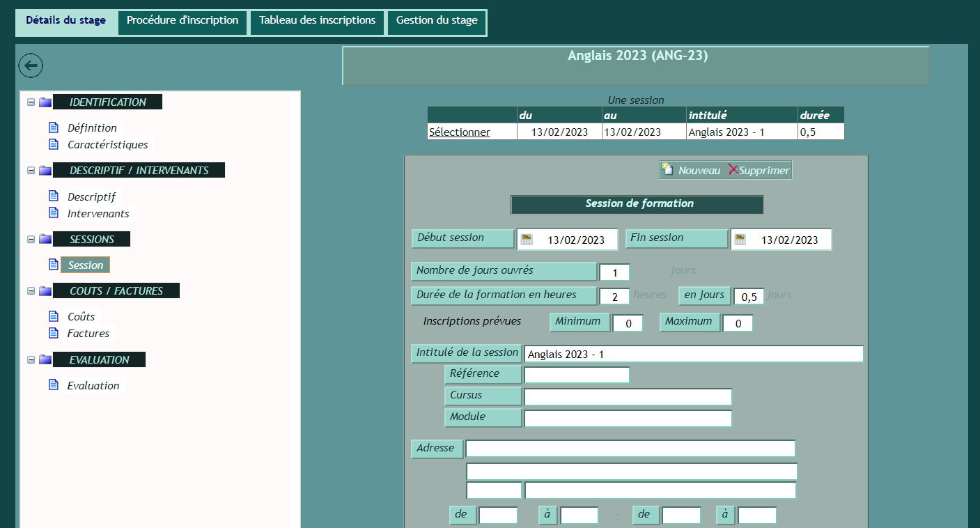Switch to Procédure d'inscription tab
Screen dimensions: 980x528
182,21
